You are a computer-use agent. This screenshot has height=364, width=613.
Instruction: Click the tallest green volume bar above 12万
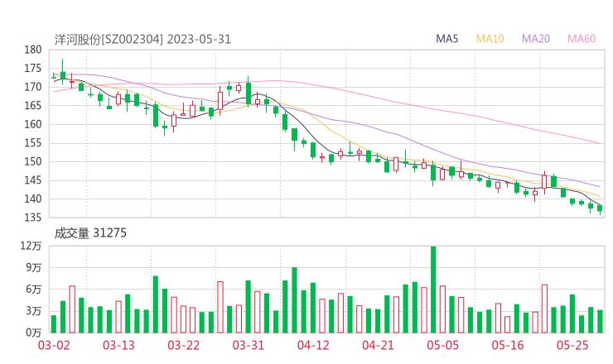coord(433,290)
